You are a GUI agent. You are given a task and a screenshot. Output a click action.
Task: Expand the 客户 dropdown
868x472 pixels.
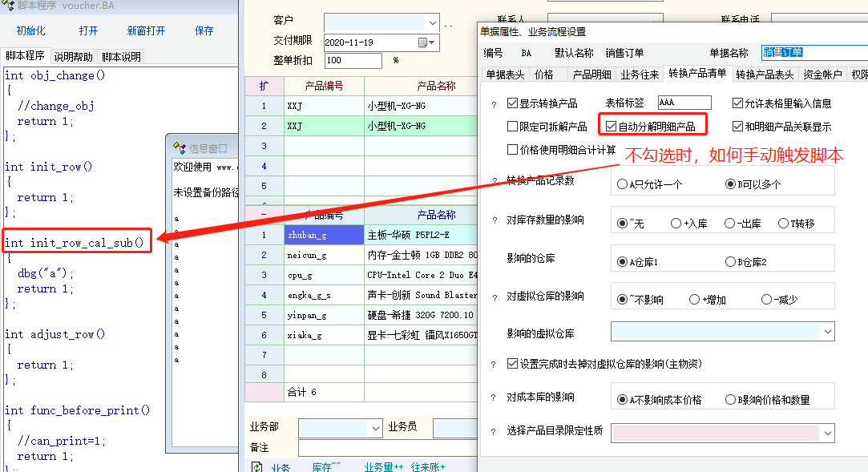(x=433, y=22)
